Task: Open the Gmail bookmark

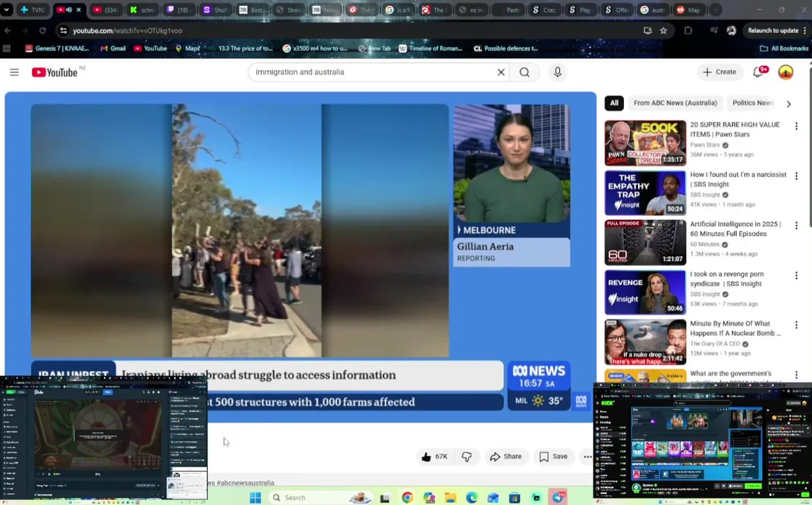Action: pyautogui.click(x=113, y=48)
